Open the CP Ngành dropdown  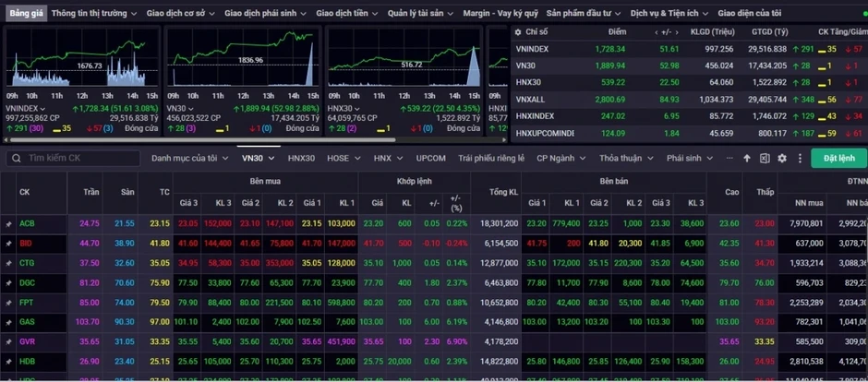pyautogui.click(x=561, y=158)
